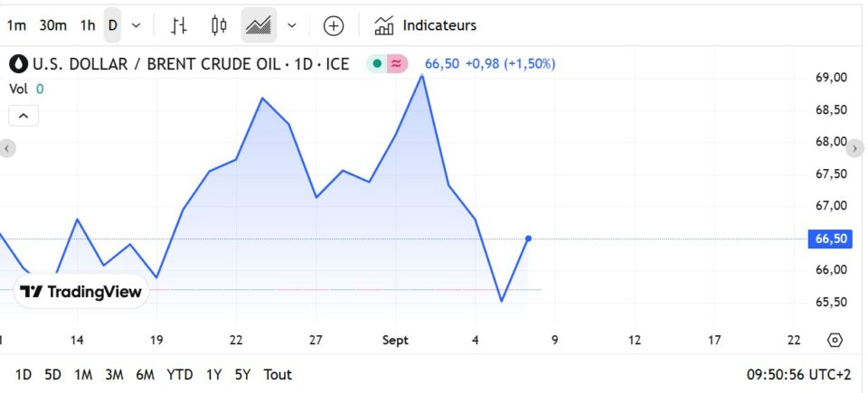Click the add symbol compare plus icon
This screenshot has width=868, height=393.
(x=334, y=25)
